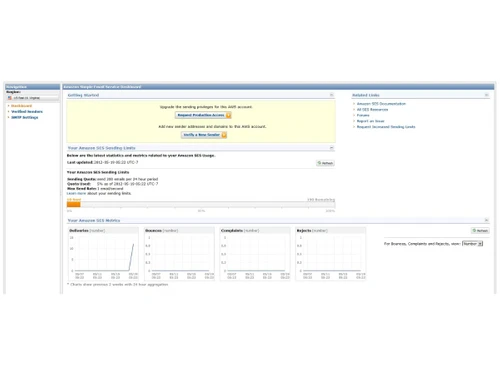Open the Request Increased Sending Limits link
The width and height of the screenshot is (500, 375).
(x=386, y=127)
